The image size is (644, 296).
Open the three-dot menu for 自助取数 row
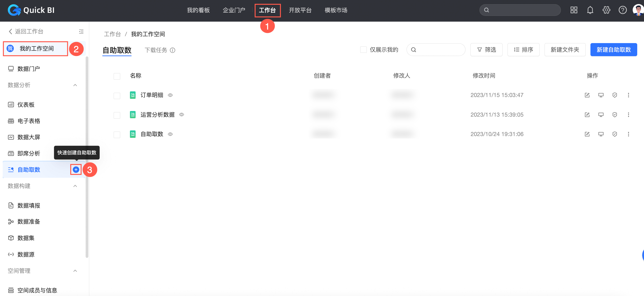point(628,134)
